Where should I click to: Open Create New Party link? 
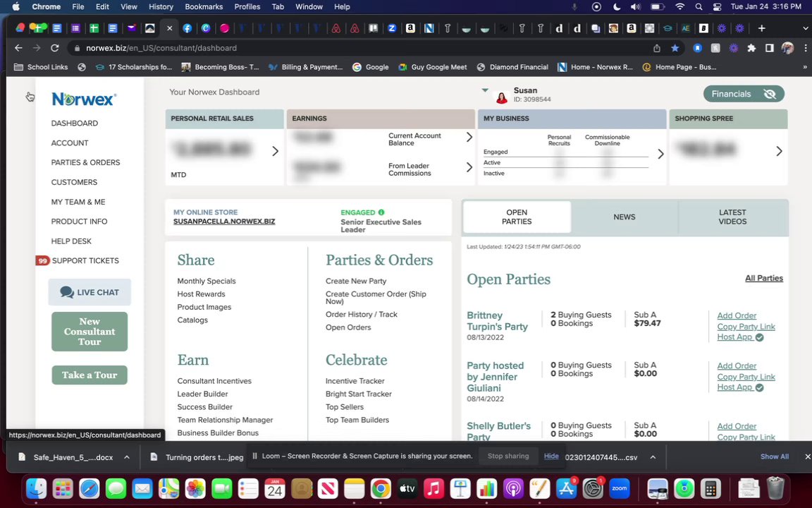(356, 281)
